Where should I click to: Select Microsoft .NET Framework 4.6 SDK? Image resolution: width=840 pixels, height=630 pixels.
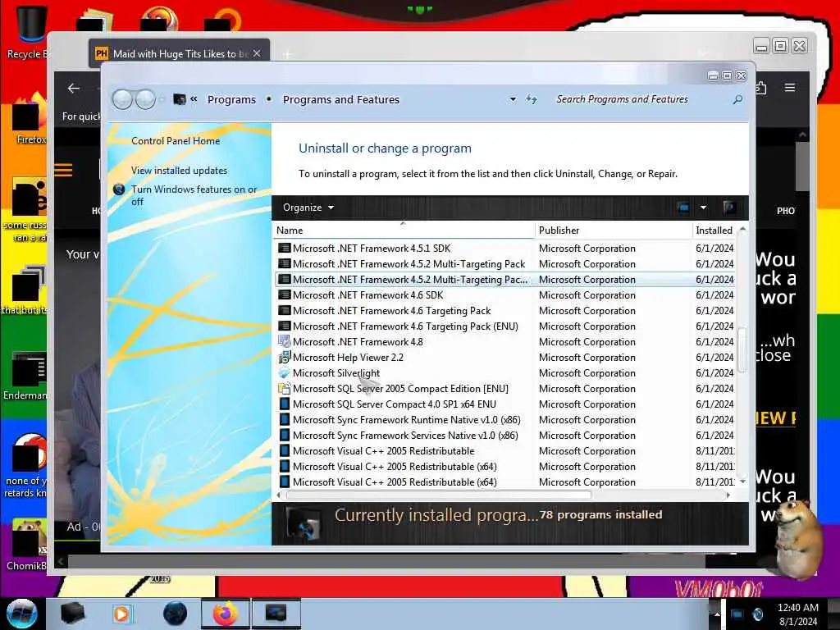click(504, 295)
